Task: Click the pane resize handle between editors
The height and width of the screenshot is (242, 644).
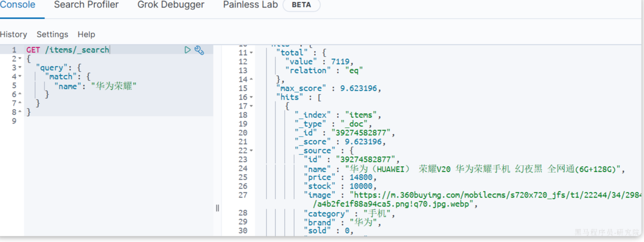Action: [x=217, y=208]
